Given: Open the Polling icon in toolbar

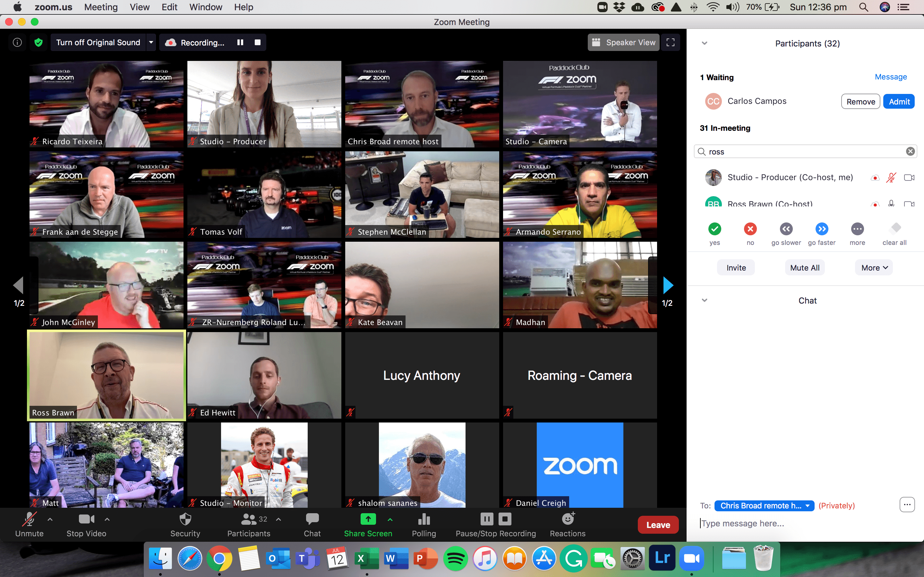Looking at the screenshot, I should pyautogui.click(x=424, y=519).
